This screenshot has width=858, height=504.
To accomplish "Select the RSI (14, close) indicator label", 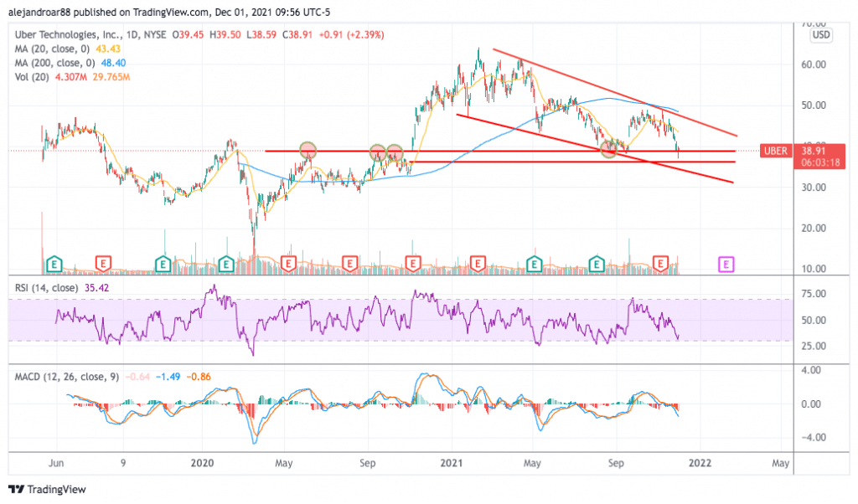I will (47, 287).
